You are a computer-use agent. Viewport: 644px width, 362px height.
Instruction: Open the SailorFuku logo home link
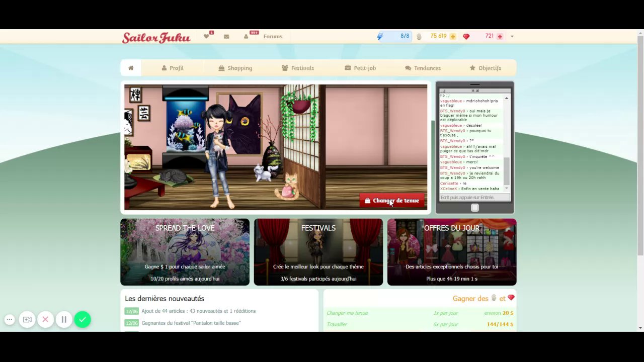coord(156,37)
